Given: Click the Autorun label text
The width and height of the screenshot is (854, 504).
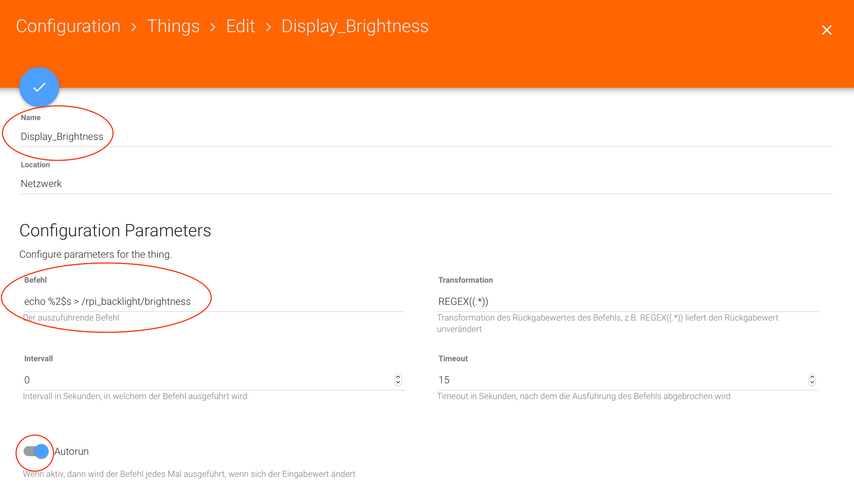Looking at the screenshot, I should point(71,452).
